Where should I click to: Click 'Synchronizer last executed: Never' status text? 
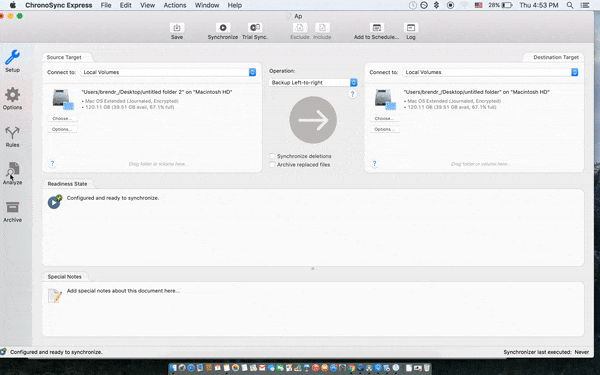[546, 352]
